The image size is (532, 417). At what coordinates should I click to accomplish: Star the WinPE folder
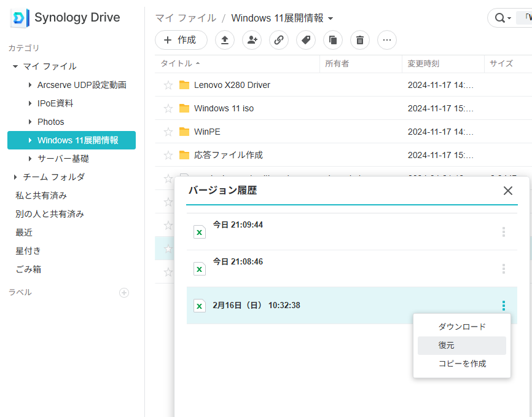click(x=168, y=132)
